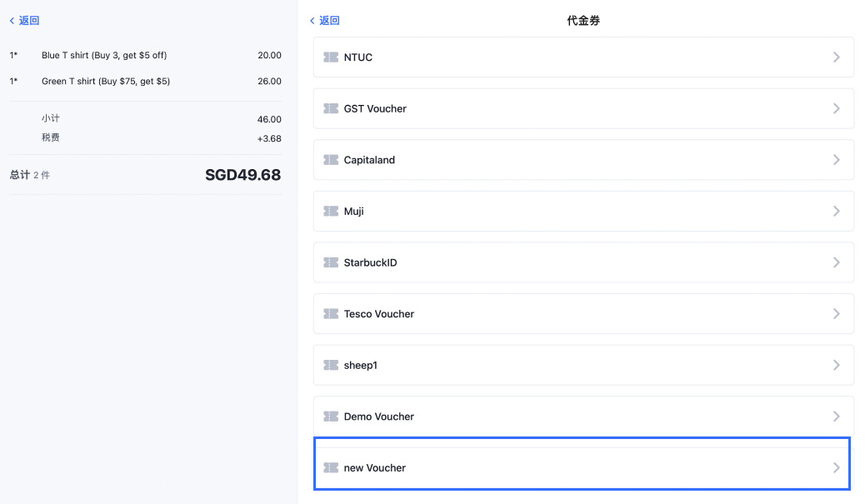The height and width of the screenshot is (504, 865).
Task: Click the Blue T shirt line item
Action: pos(104,55)
